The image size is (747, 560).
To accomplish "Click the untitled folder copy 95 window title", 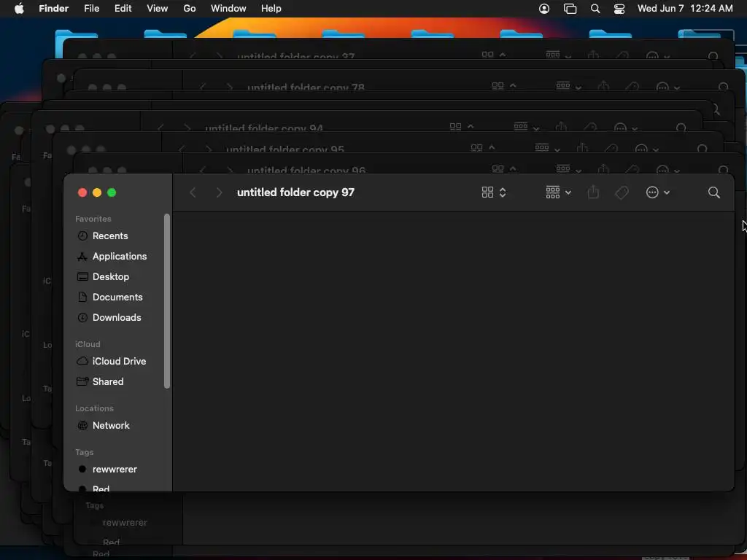I will pos(285,149).
